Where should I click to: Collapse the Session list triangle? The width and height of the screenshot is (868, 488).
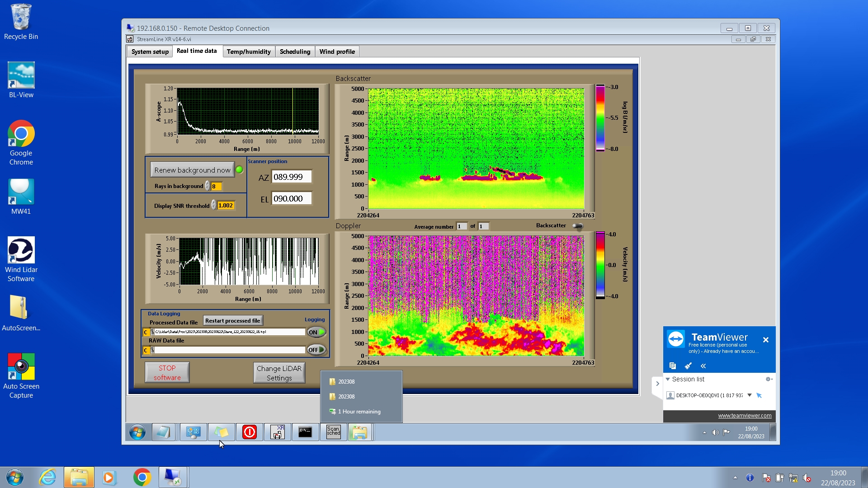pyautogui.click(x=668, y=379)
